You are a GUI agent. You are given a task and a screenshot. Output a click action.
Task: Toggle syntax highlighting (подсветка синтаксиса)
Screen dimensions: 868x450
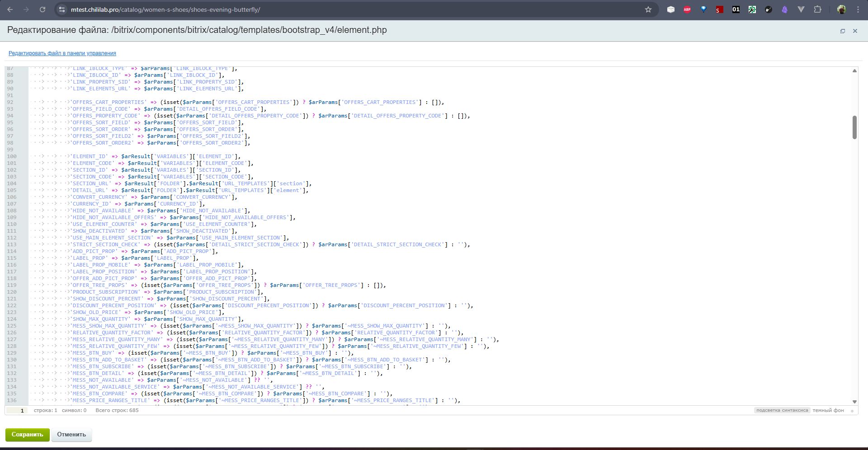tap(782, 410)
